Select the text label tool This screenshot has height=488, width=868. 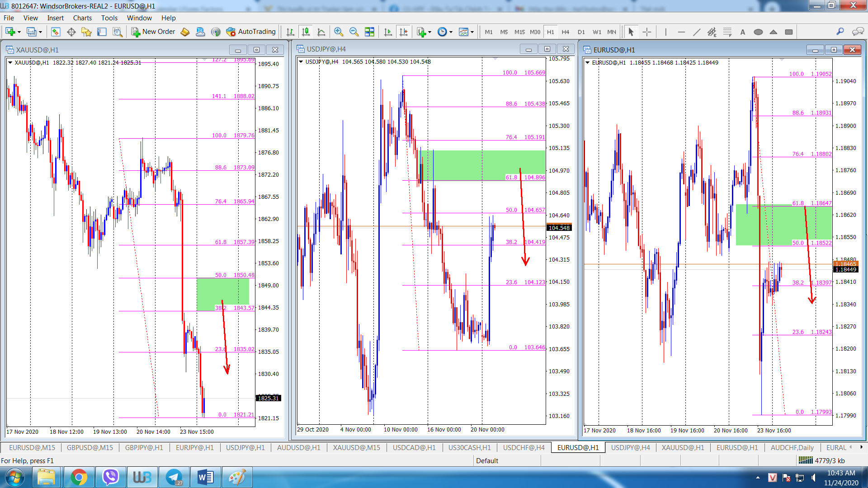pos(743,32)
